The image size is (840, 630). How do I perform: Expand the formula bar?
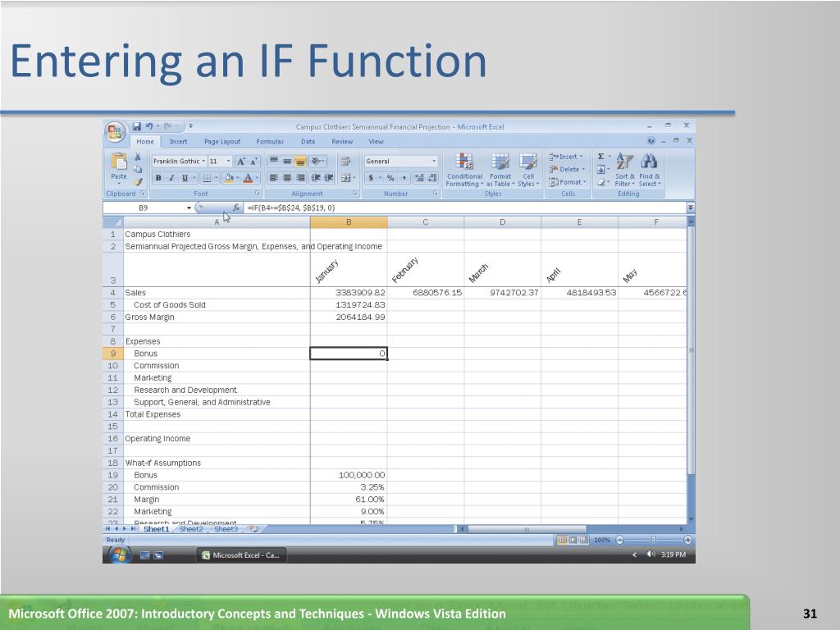[691, 208]
